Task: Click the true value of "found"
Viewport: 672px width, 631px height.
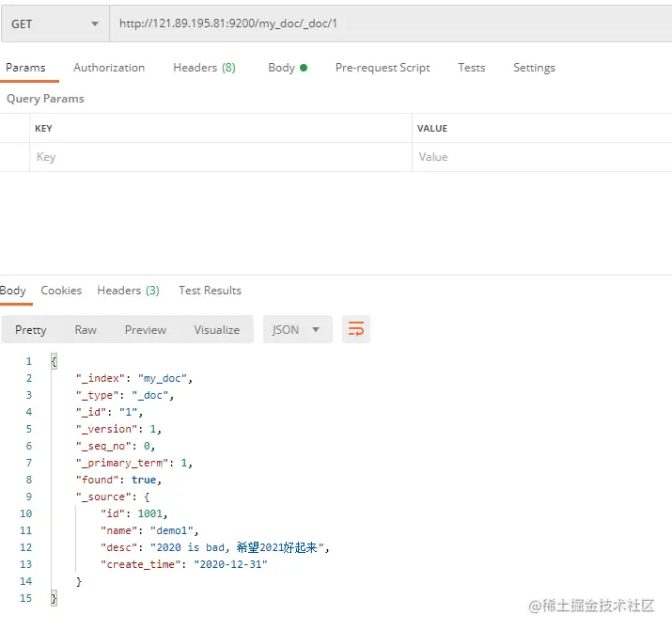Action: pos(144,480)
